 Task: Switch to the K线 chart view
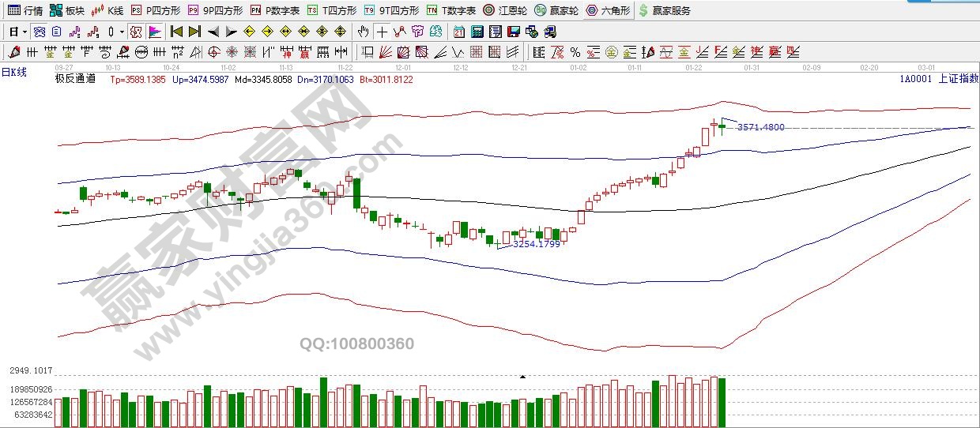coord(107,10)
